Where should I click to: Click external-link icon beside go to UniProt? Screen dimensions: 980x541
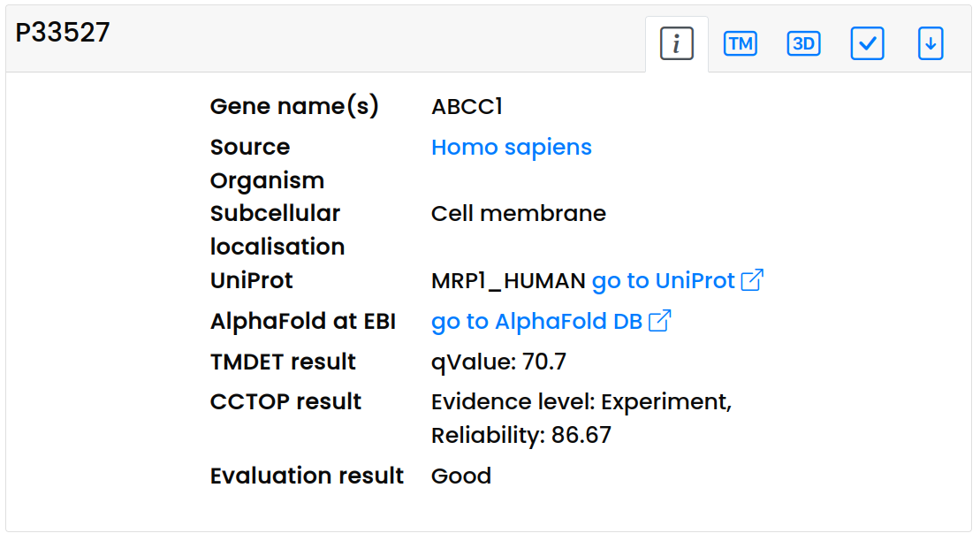(752, 281)
